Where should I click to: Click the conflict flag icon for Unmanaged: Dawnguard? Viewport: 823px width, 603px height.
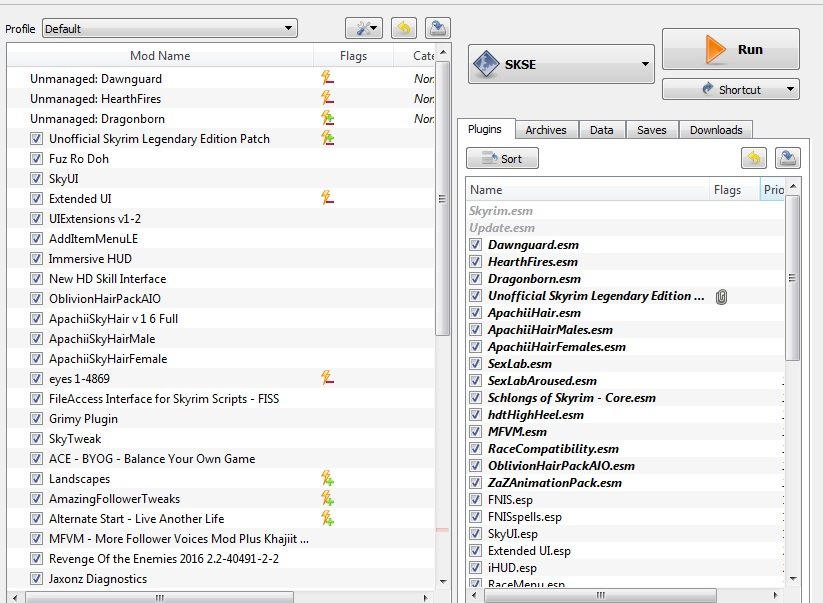[x=328, y=78]
